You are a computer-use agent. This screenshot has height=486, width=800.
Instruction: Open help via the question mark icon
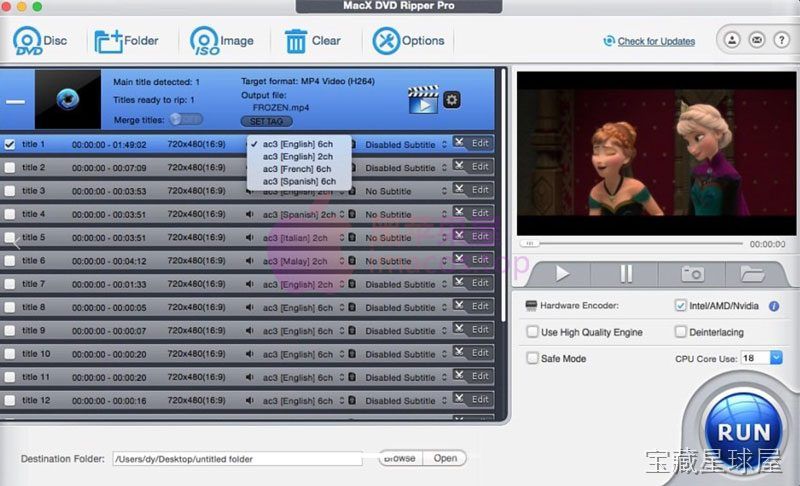point(781,40)
